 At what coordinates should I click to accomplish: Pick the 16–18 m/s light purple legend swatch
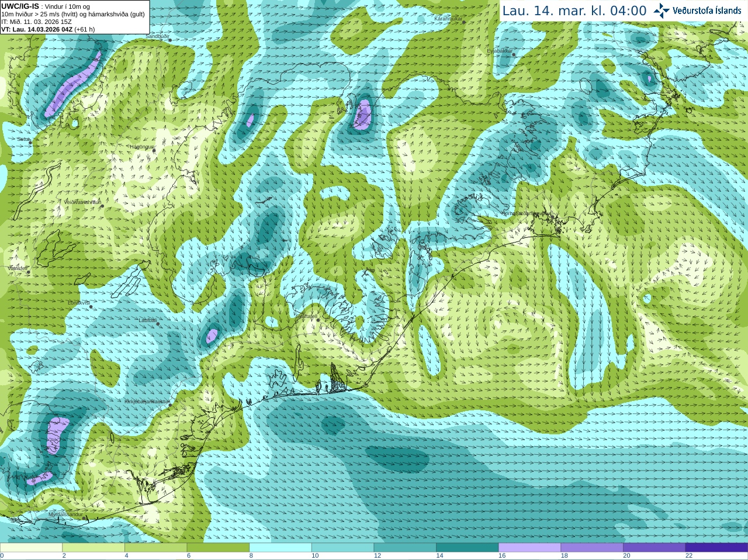[529, 548]
